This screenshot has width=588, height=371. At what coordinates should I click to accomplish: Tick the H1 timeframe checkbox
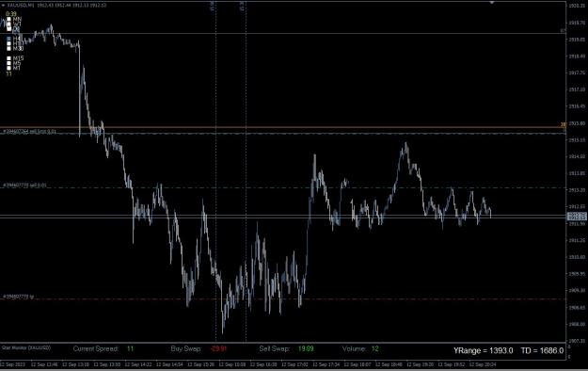click(8, 43)
